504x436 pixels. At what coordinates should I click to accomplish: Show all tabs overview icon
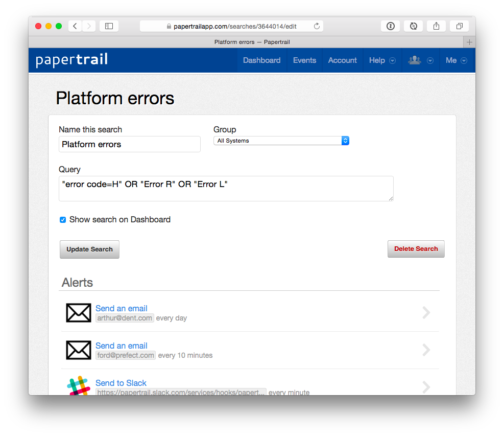pos(460,26)
